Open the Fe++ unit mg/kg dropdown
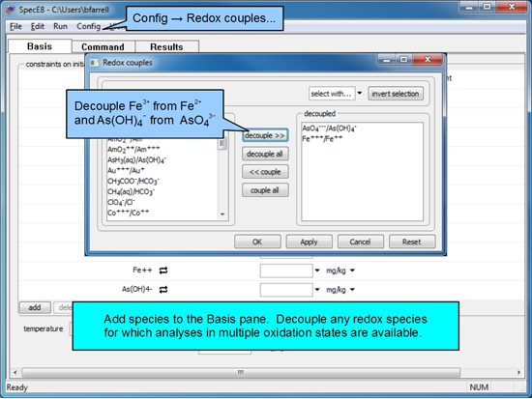532x399 pixels. 352,271
